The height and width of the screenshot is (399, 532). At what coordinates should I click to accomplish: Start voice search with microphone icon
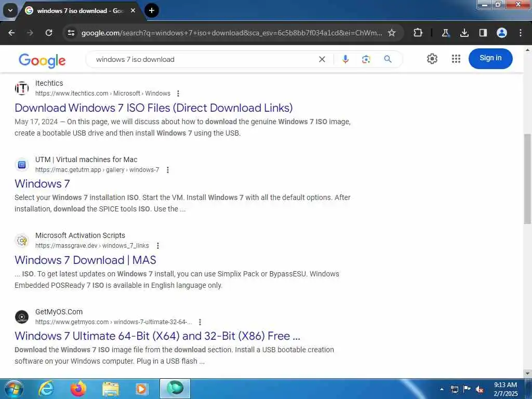[345, 59]
